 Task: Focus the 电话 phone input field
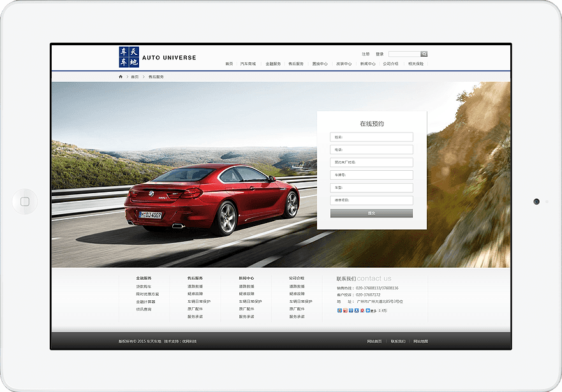click(371, 150)
